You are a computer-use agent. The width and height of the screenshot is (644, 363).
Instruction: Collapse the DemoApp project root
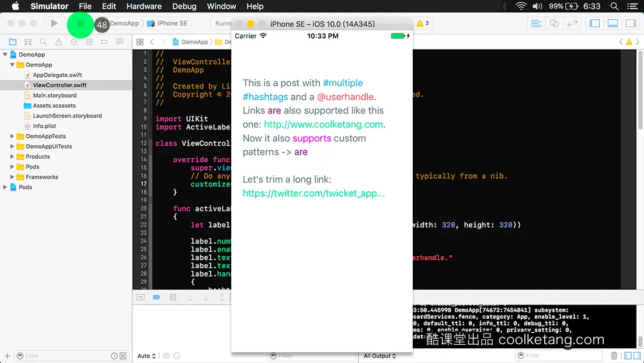coord(5,54)
